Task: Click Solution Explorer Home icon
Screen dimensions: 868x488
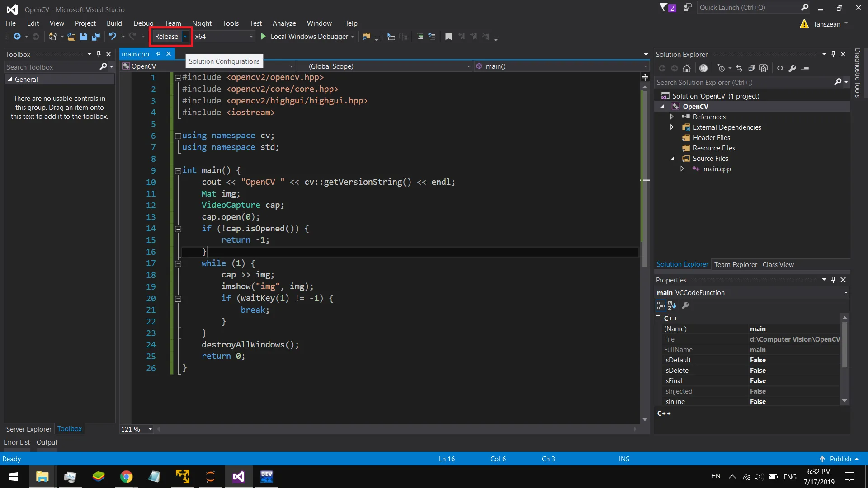Action: pos(687,68)
